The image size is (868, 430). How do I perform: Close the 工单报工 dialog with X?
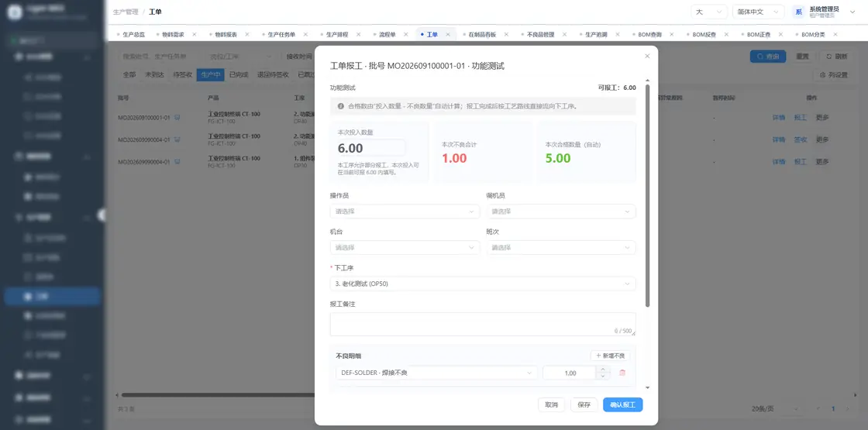[x=647, y=56]
